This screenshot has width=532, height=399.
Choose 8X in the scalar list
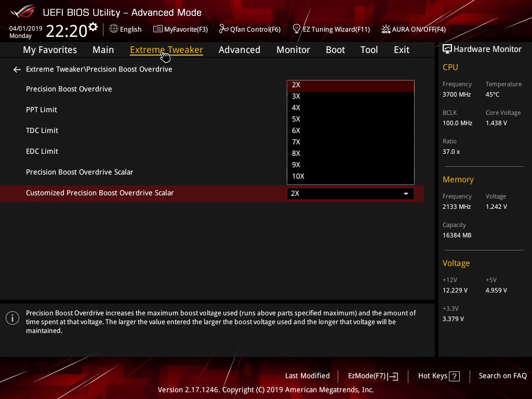point(351,154)
